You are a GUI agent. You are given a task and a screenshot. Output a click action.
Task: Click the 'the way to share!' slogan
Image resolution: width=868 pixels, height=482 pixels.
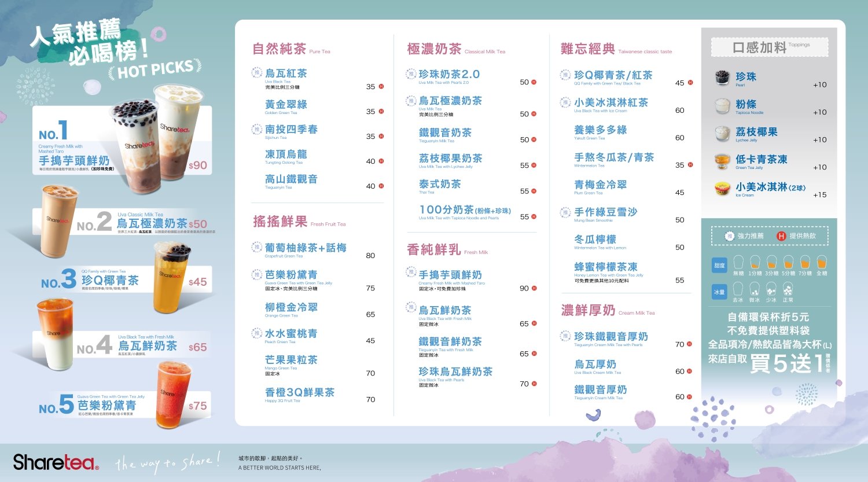click(168, 462)
